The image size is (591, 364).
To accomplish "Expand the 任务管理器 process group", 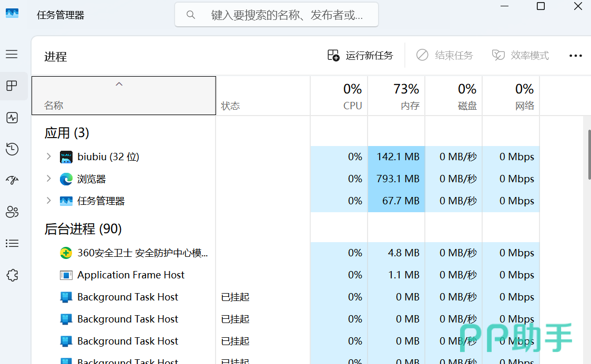I will [48, 201].
